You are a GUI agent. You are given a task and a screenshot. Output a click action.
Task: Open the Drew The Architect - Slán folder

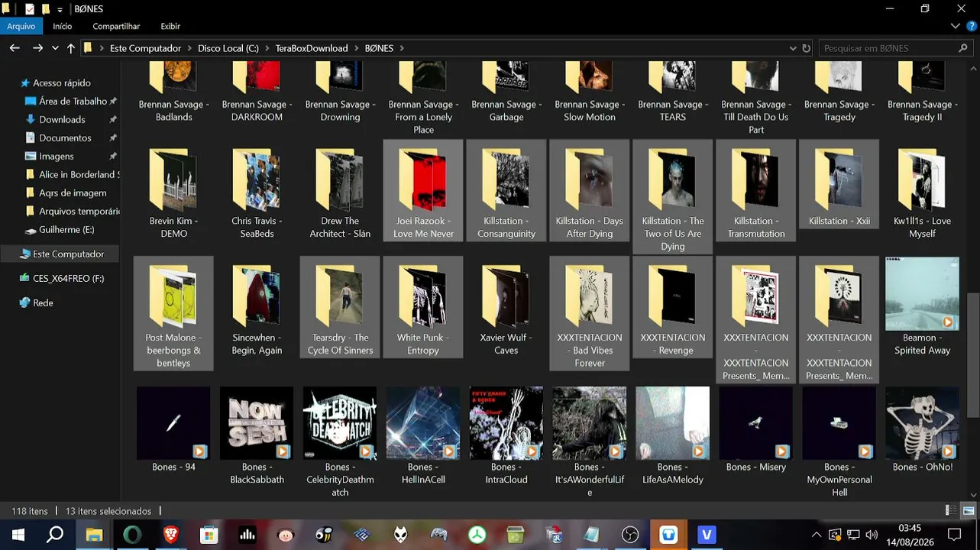click(x=340, y=189)
